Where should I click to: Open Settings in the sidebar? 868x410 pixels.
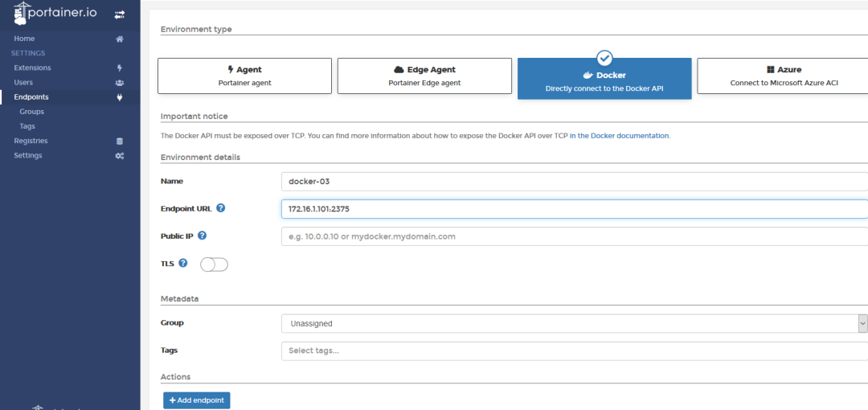(27, 156)
